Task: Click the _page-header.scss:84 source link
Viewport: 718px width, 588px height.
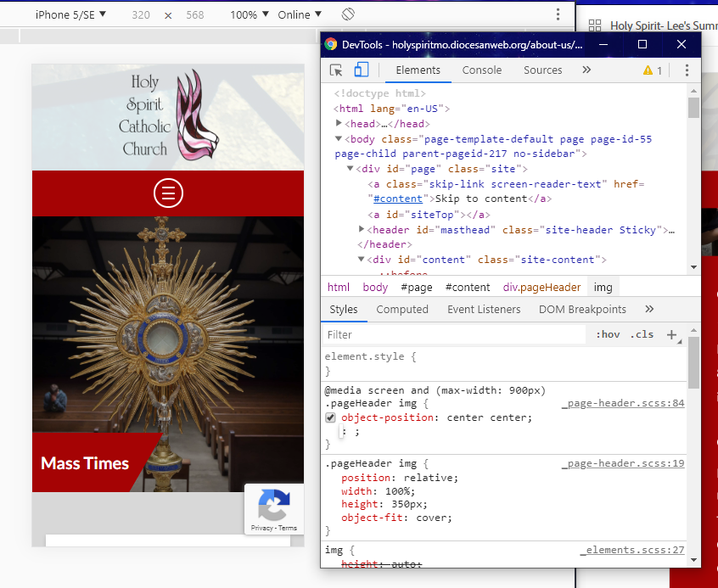Action: pyautogui.click(x=622, y=404)
